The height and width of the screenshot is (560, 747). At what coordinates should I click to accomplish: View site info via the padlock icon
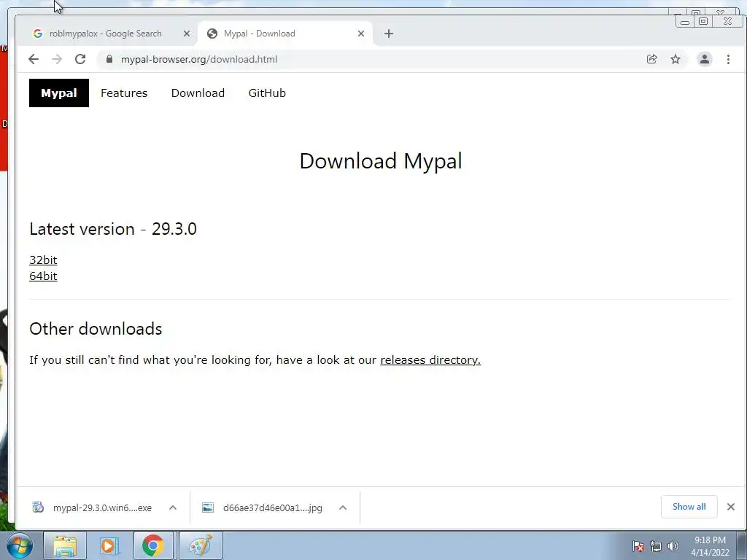click(109, 59)
